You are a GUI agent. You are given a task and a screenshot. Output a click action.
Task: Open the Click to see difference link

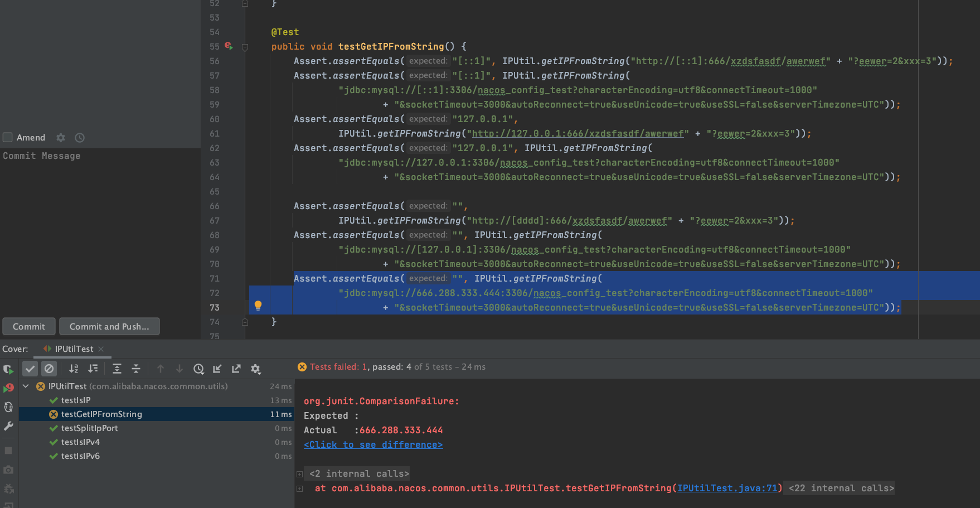click(373, 444)
